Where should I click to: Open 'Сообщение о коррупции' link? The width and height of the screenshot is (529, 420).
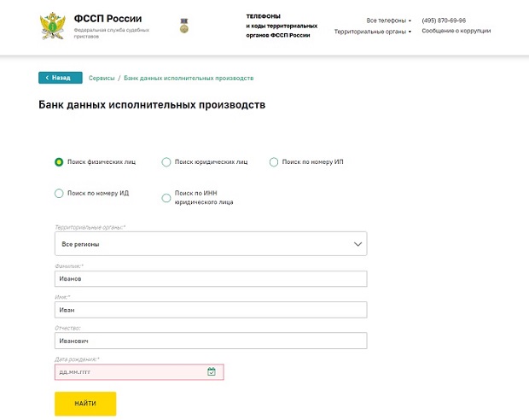click(456, 32)
